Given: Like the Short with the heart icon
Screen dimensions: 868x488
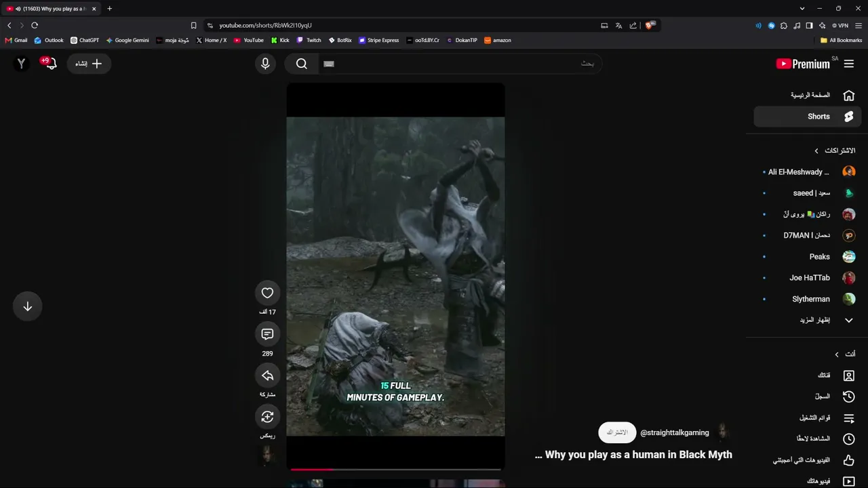Looking at the screenshot, I should tap(267, 293).
